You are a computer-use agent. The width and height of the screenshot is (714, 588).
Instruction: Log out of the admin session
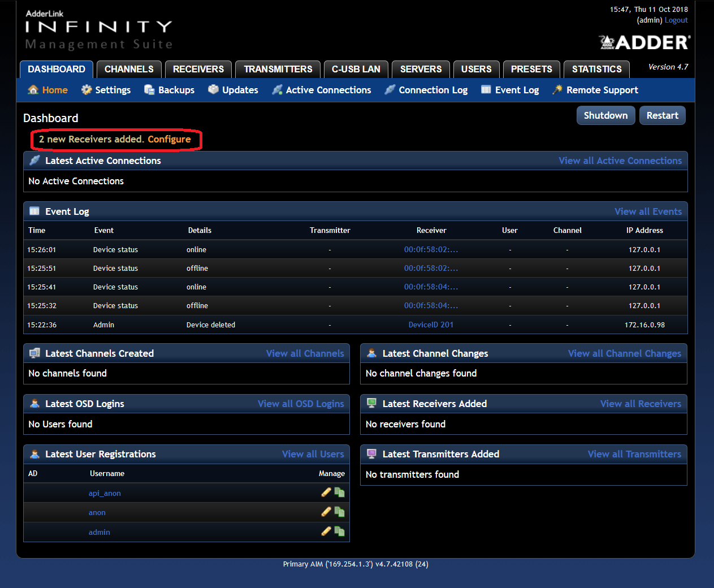(x=676, y=20)
